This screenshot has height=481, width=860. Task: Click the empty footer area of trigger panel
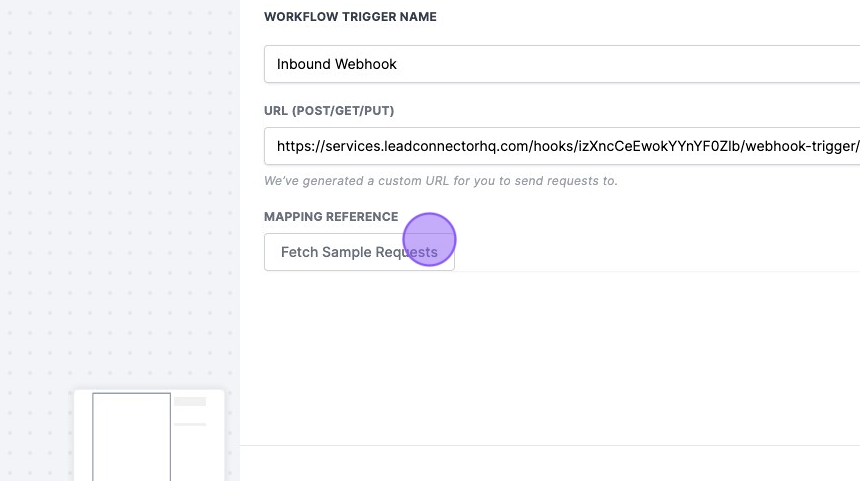(550, 464)
